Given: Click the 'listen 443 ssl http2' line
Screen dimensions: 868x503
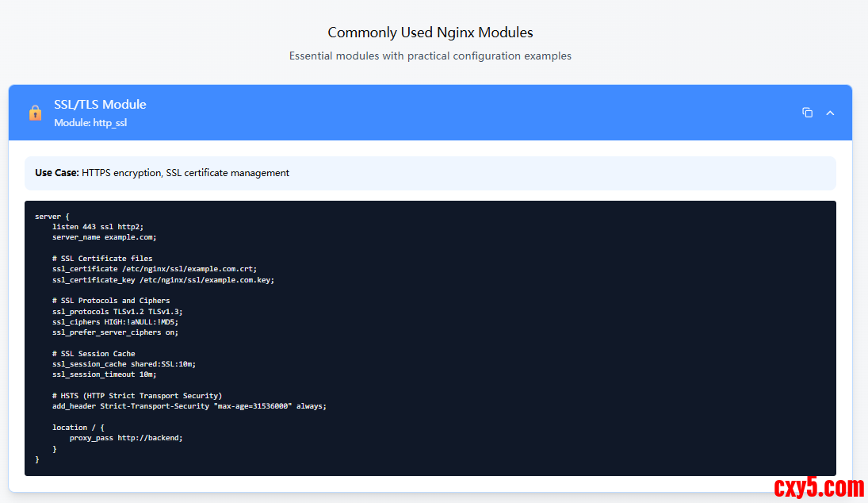Looking at the screenshot, I should (x=98, y=227).
